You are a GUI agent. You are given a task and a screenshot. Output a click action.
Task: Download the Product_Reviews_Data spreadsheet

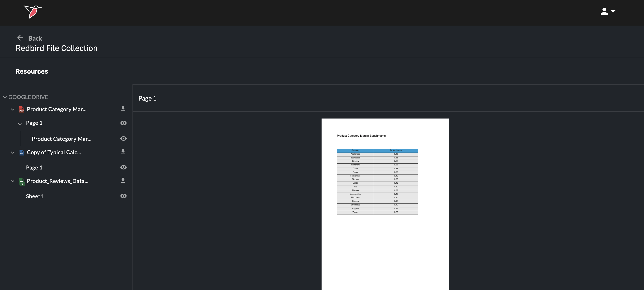point(123,180)
